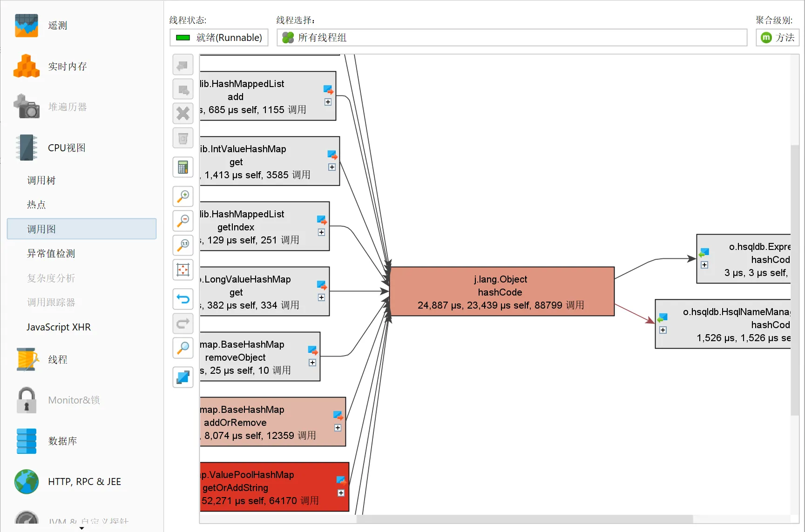Switch to the 调用树 view
This screenshot has height=532, width=805.
click(41, 180)
